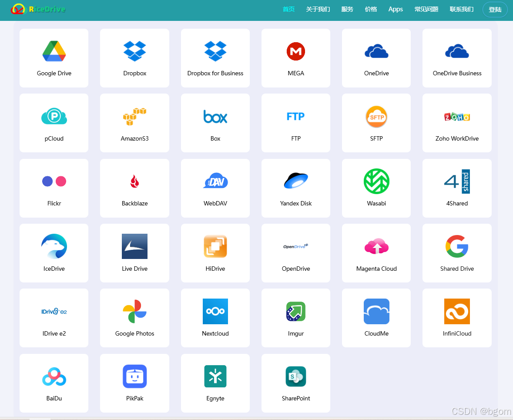The height and width of the screenshot is (420, 513).
Task: Select the Nextcloud icon
Action: pos(215,311)
